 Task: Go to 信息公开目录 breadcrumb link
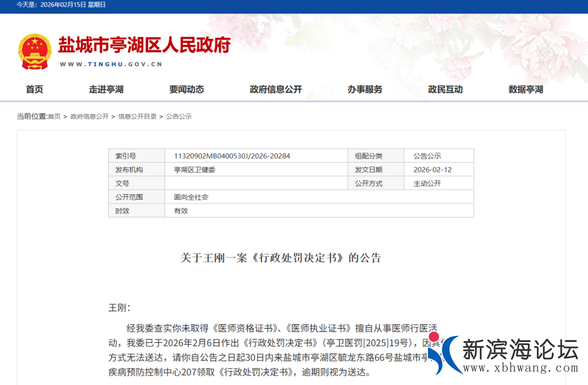137,116
